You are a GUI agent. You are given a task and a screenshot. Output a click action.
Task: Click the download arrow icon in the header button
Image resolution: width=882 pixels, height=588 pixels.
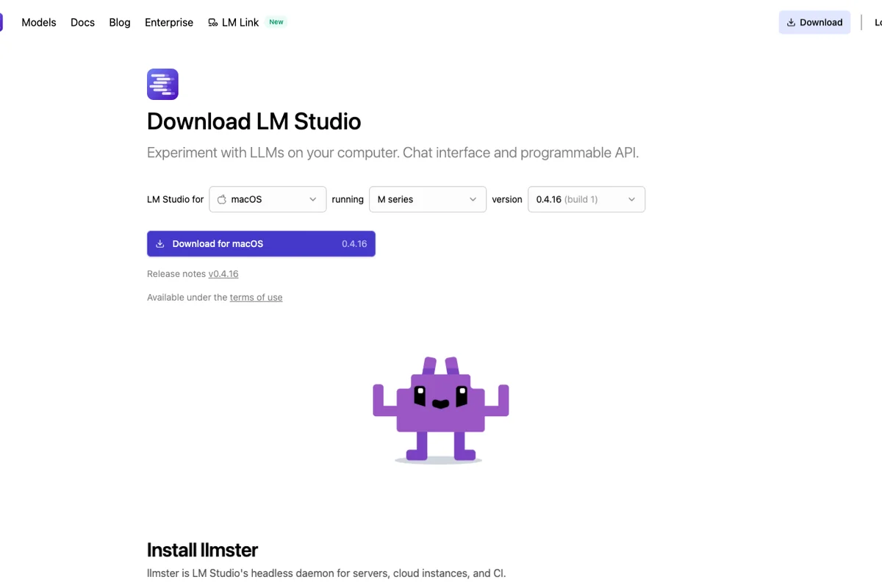pos(791,22)
